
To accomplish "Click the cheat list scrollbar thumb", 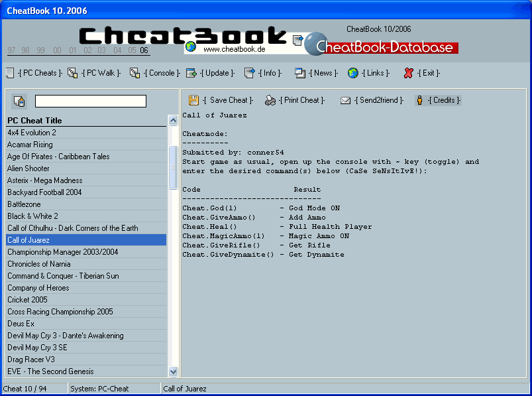I will (173, 167).
